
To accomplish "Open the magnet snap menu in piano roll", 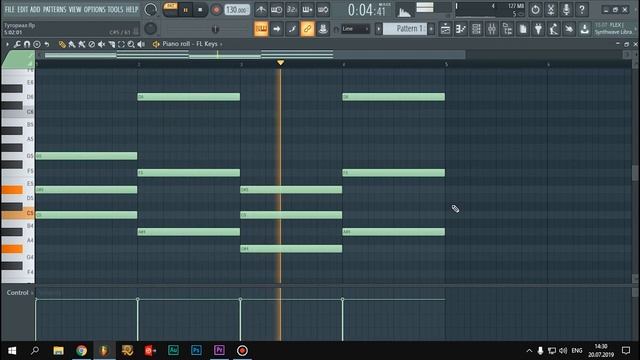I will point(27,44).
